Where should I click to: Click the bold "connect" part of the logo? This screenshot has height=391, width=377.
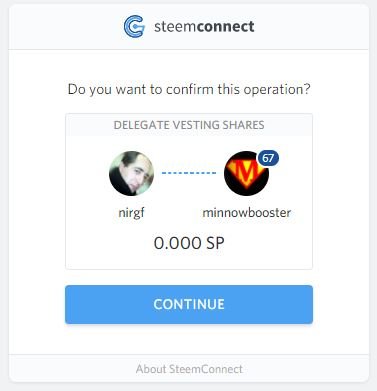pyautogui.click(x=226, y=27)
